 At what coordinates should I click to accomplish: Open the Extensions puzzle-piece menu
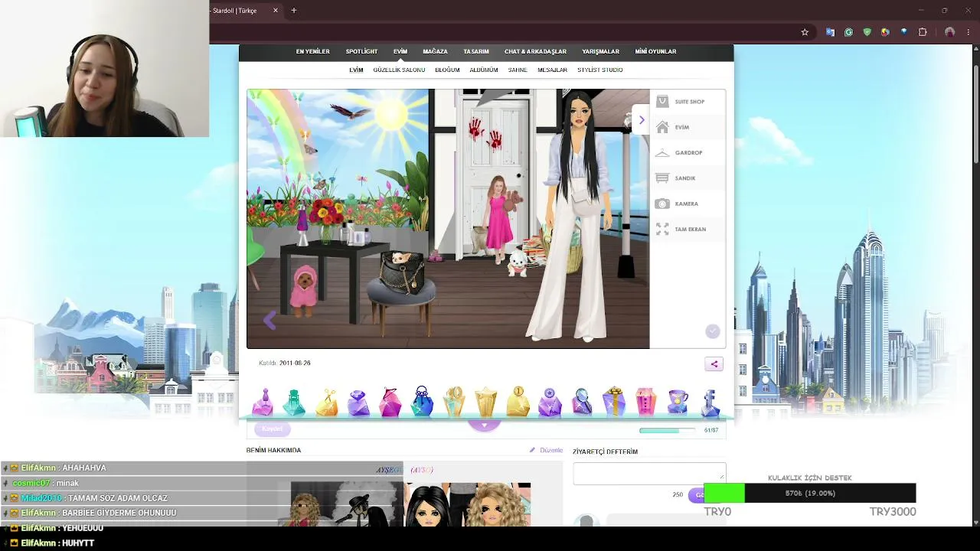click(923, 32)
